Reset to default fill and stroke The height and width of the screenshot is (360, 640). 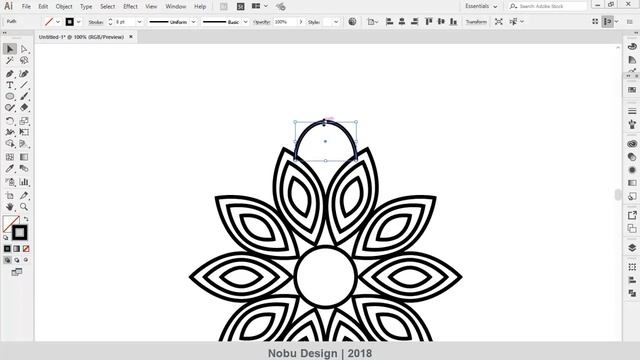[x=6, y=238]
